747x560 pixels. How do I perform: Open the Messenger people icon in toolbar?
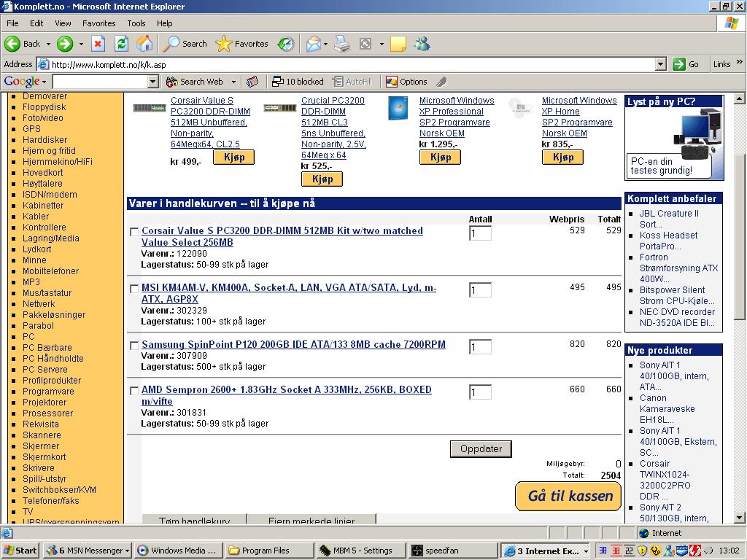[x=422, y=44]
